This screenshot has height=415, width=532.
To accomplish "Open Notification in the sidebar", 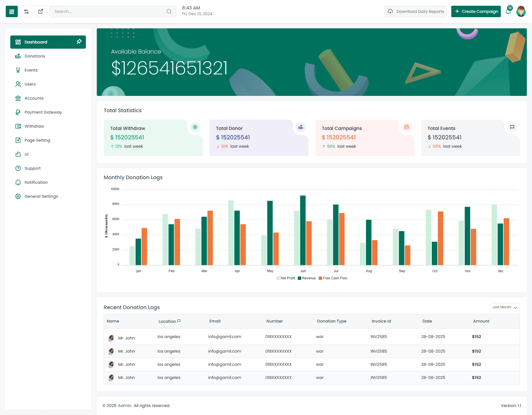I will (x=48, y=182).
